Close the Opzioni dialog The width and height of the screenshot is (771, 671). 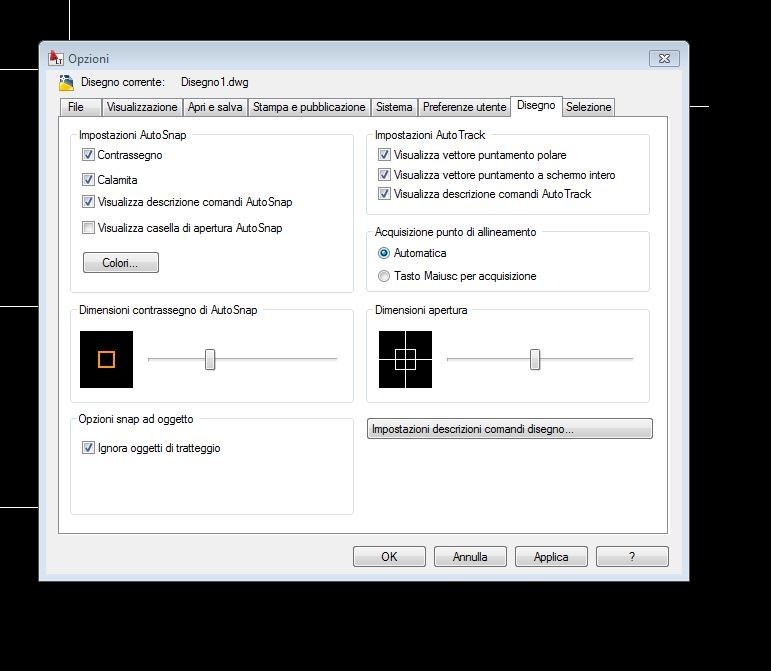click(664, 58)
